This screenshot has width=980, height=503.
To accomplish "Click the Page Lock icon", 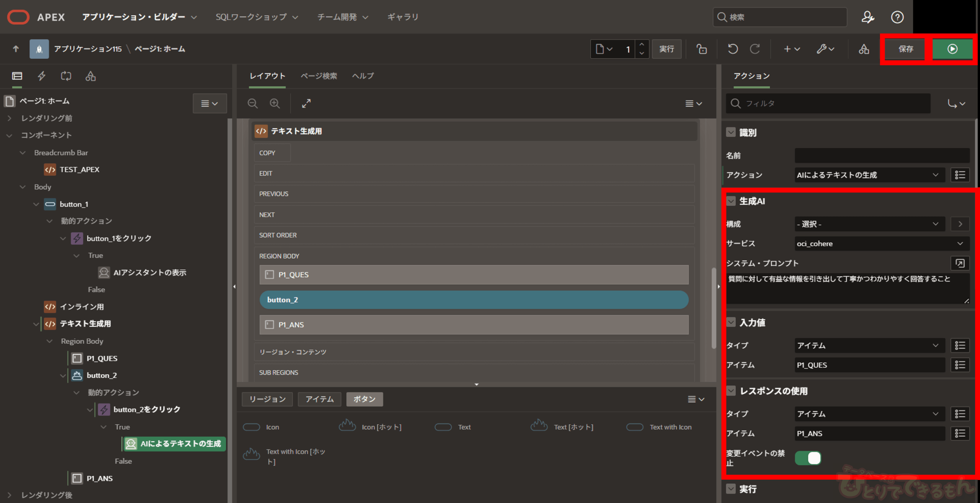I will 701,49.
